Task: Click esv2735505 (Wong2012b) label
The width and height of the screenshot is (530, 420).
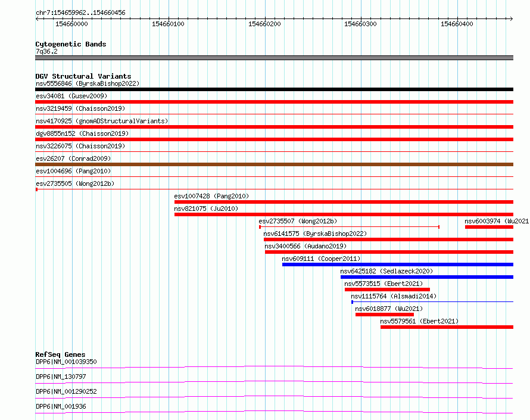Action: pos(75,183)
